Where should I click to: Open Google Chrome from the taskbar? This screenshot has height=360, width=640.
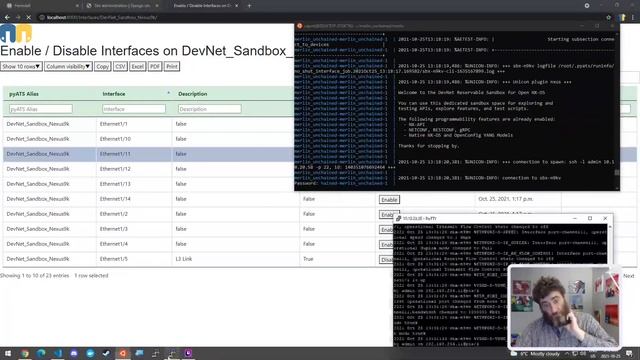click(x=25, y=353)
